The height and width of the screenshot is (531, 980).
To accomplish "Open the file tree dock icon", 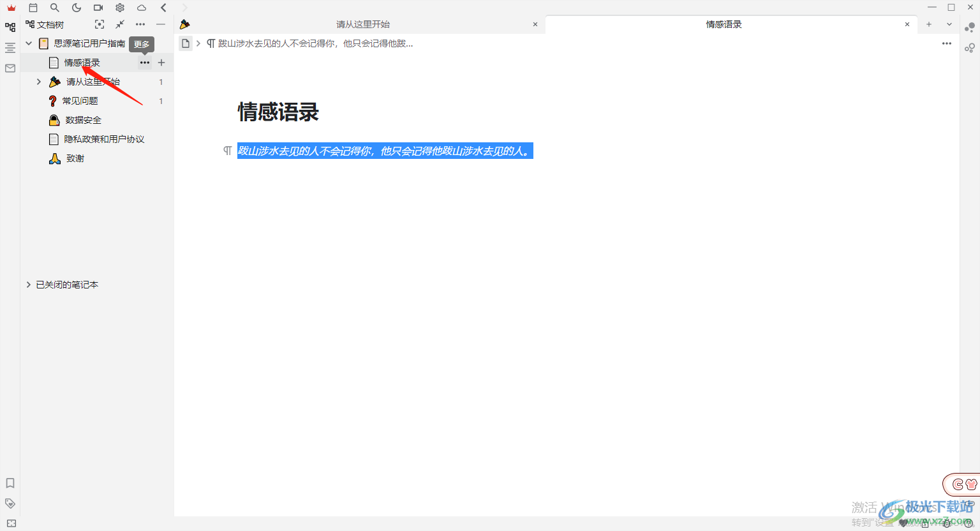I will [x=10, y=27].
